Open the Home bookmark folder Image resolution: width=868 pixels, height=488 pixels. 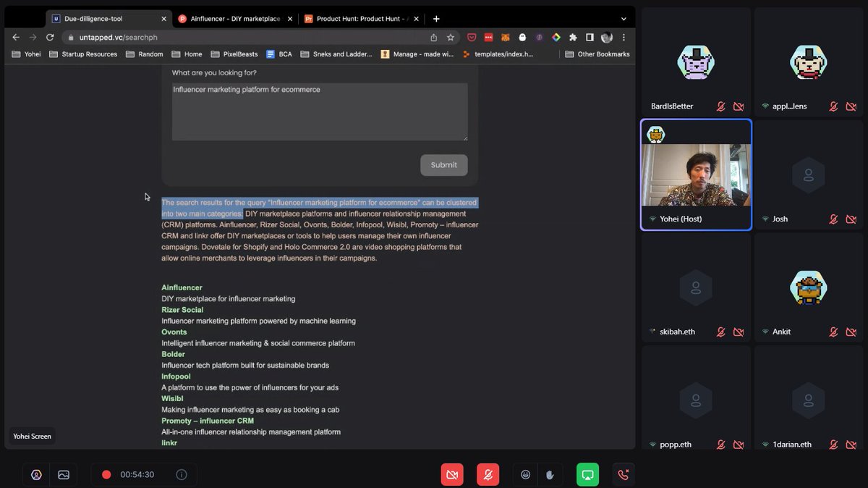(187, 54)
